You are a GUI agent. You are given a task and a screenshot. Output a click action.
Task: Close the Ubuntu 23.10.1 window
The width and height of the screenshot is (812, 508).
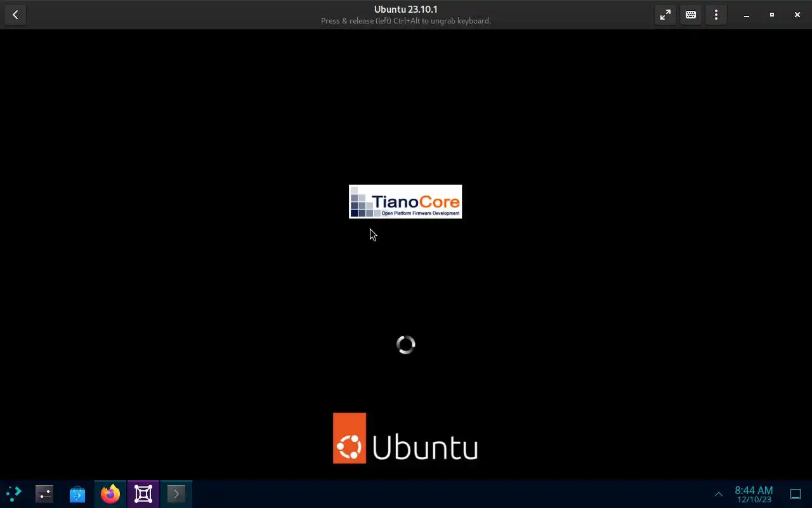[797, 15]
